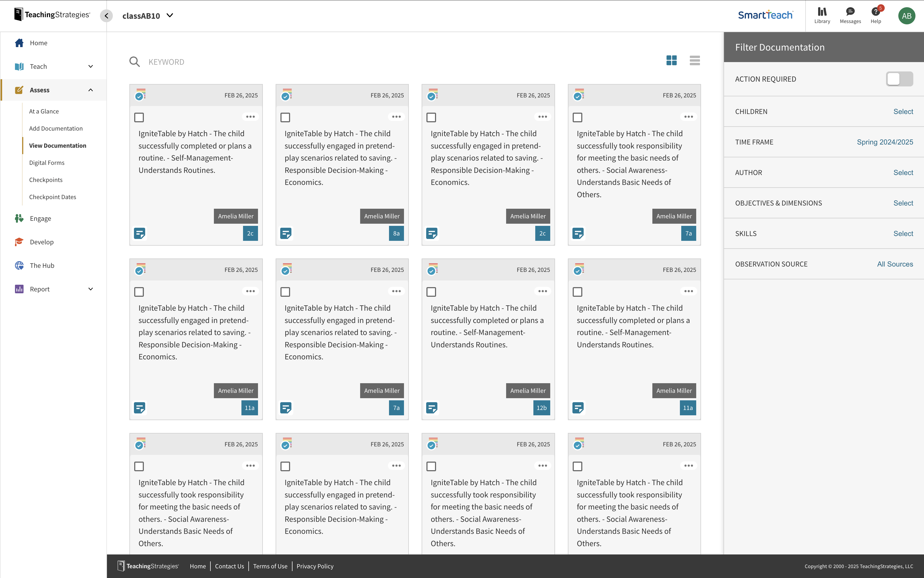This screenshot has height=578, width=924.
Task: Open the note icon on the 2c routine card
Action: point(140,233)
